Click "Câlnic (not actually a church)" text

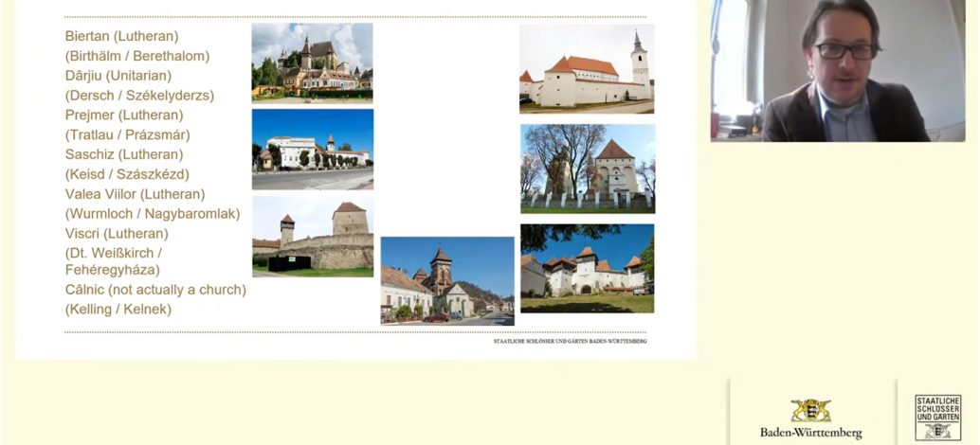click(x=155, y=290)
